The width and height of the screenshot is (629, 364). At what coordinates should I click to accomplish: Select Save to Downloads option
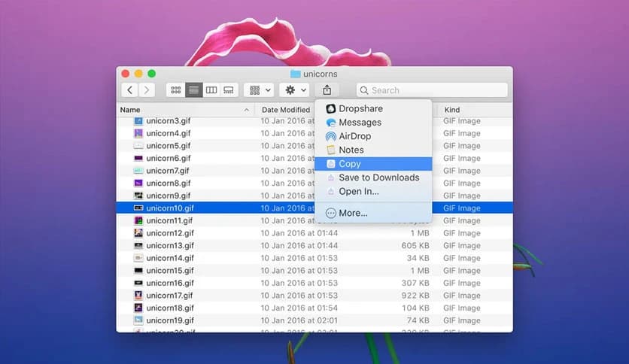378,177
